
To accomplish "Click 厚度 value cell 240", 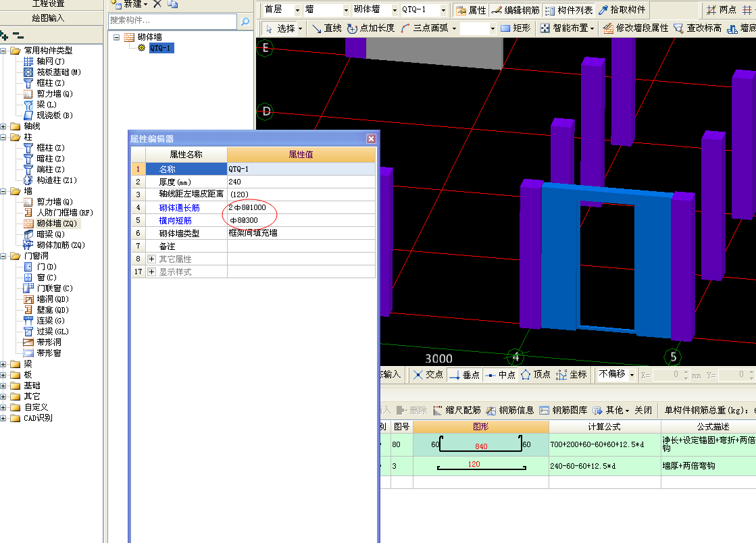I will [x=301, y=182].
